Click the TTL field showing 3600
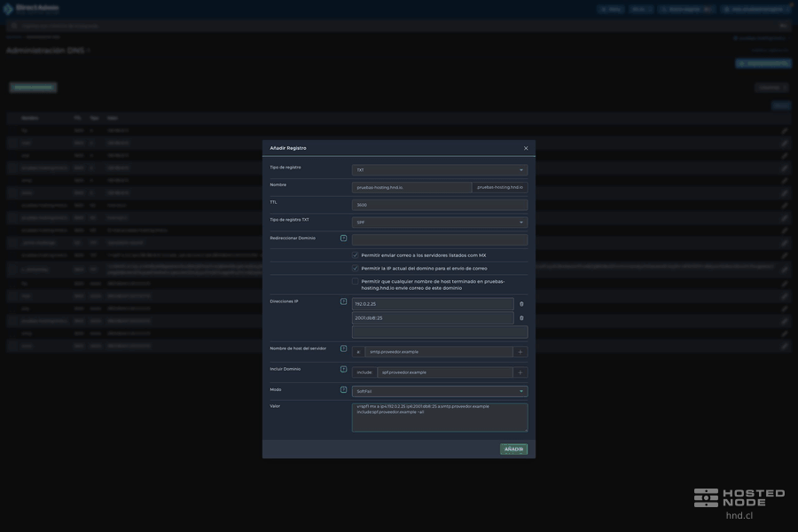798x532 pixels. point(440,205)
